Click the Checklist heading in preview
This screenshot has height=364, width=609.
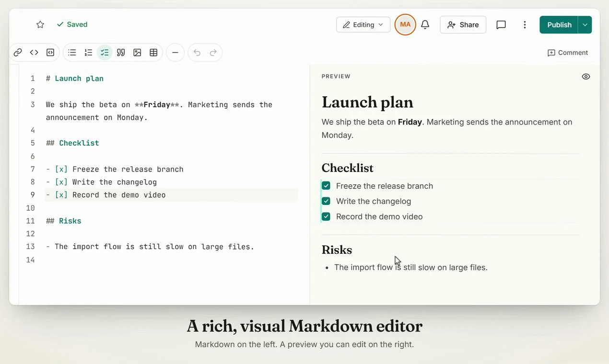click(x=347, y=168)
